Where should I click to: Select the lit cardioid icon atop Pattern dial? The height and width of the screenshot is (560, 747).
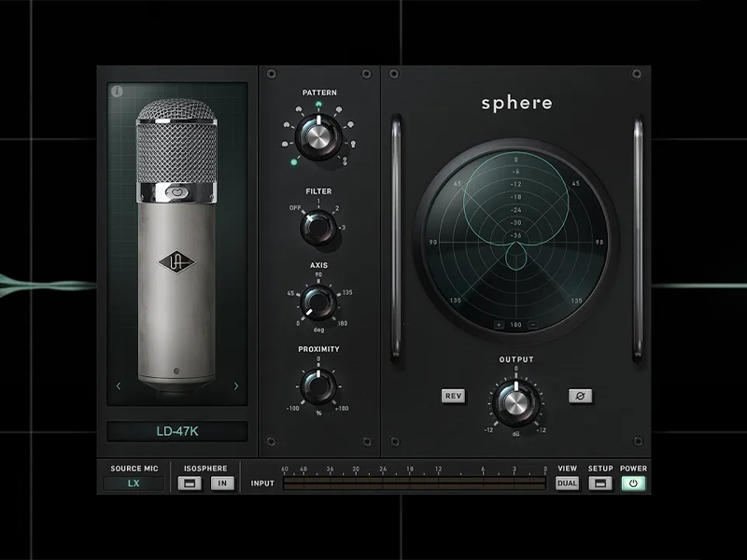tap(318, 105)
